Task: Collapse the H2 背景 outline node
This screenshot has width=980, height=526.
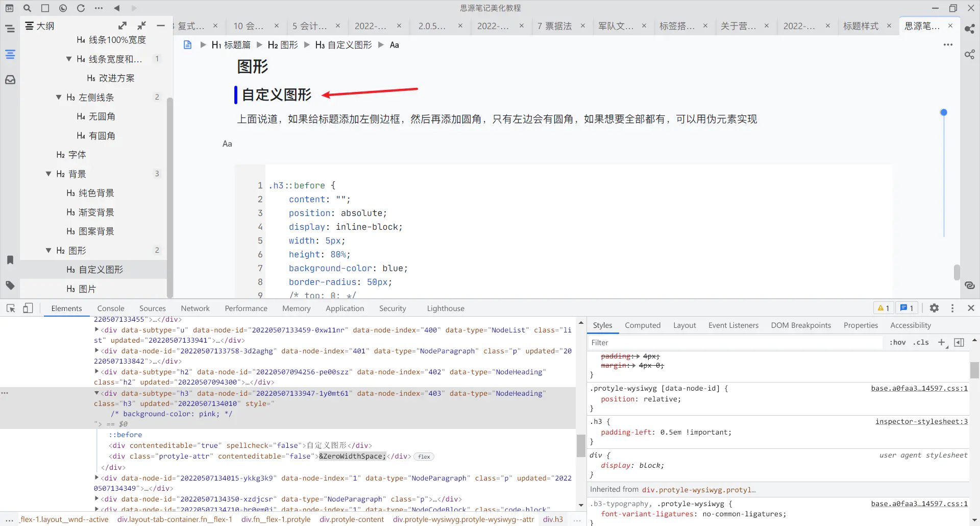Action: [48, 174]
